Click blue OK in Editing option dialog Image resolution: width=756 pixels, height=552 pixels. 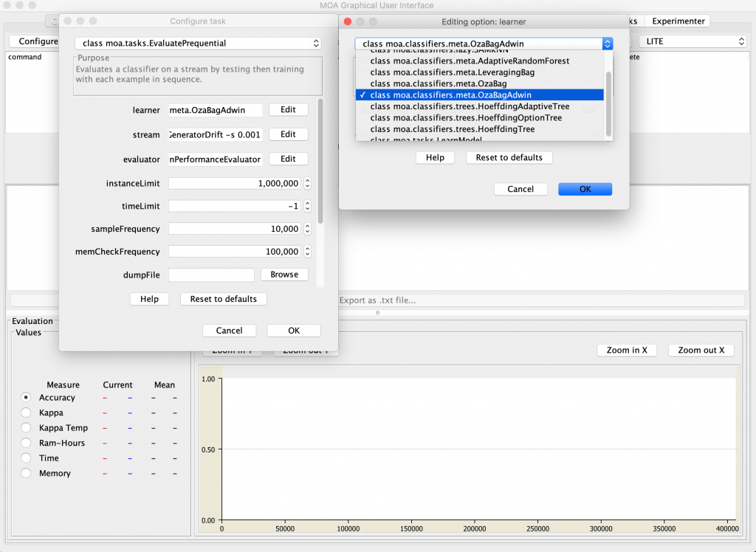[585, 189]
